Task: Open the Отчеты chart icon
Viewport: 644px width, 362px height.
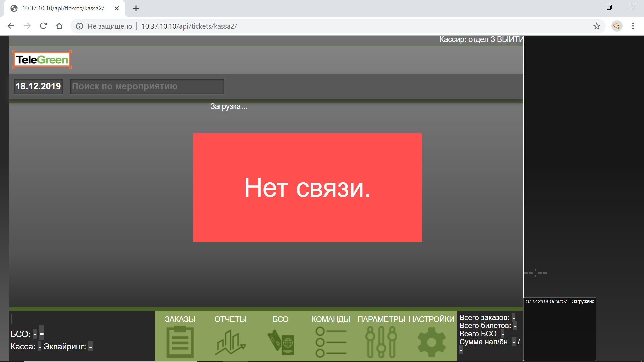Action: pyautogui.click(x=230, y=342)
